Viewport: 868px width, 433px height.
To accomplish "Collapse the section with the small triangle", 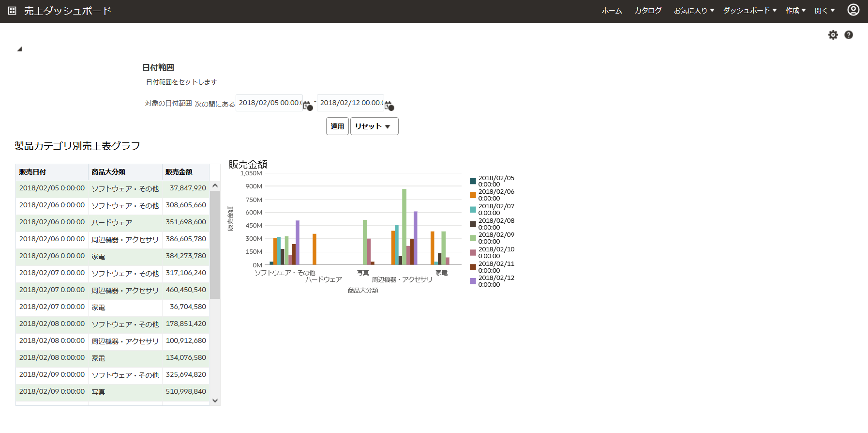I will tap(19, 49).
